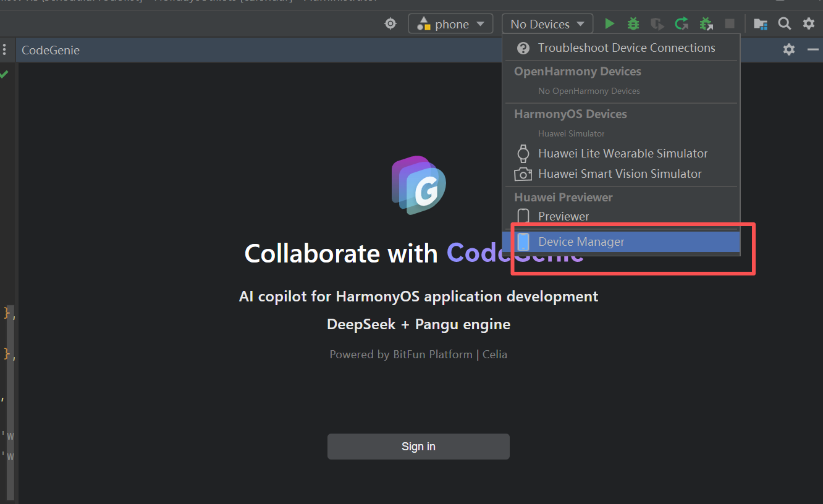Click the Lite Wearable watch icon
This screenshot has width=823, height=504.
(x=523, y=153)
